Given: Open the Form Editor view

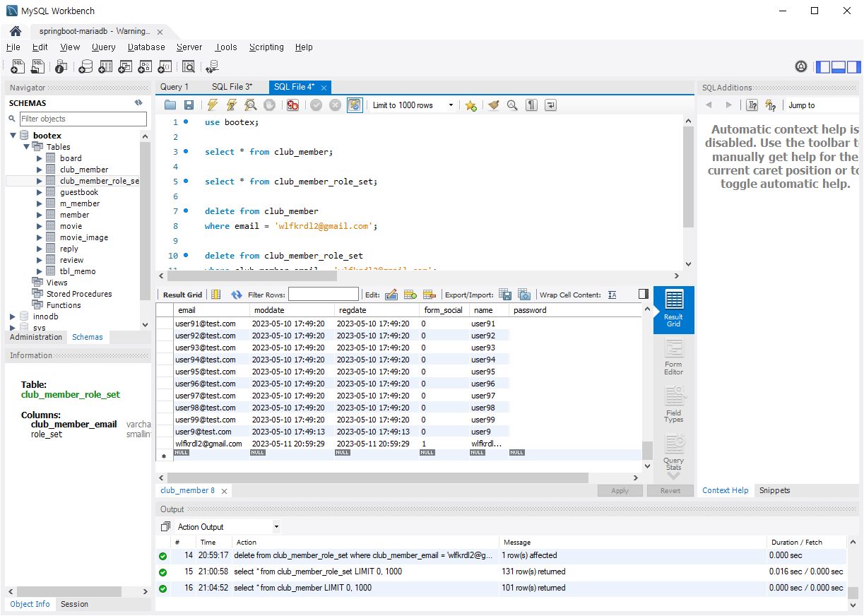Looking at the screenshot, I should pos(674,357).
